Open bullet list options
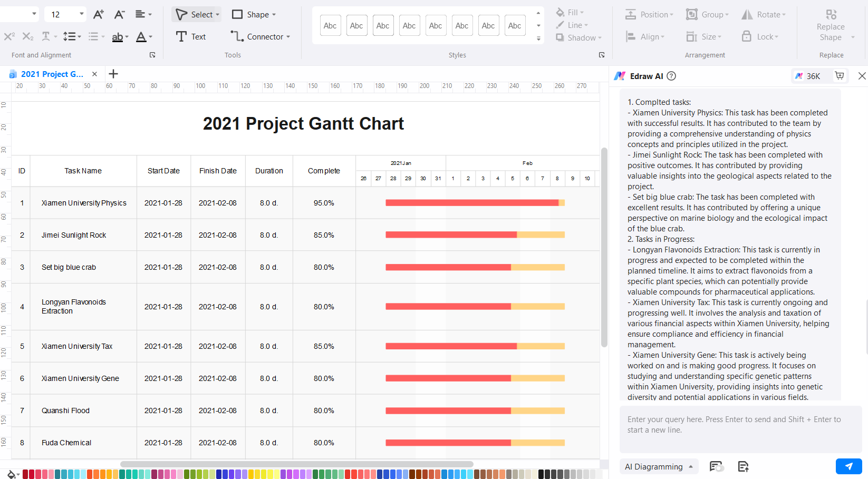The image size is (868, 479). click(96, 36)
